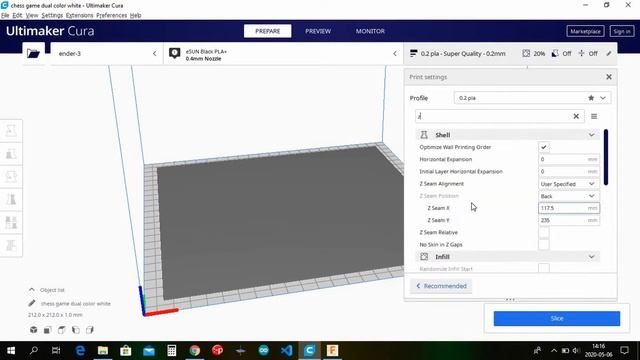
Task: Click the Slice button
Action: pyautogui.click(x=557, y=318)
